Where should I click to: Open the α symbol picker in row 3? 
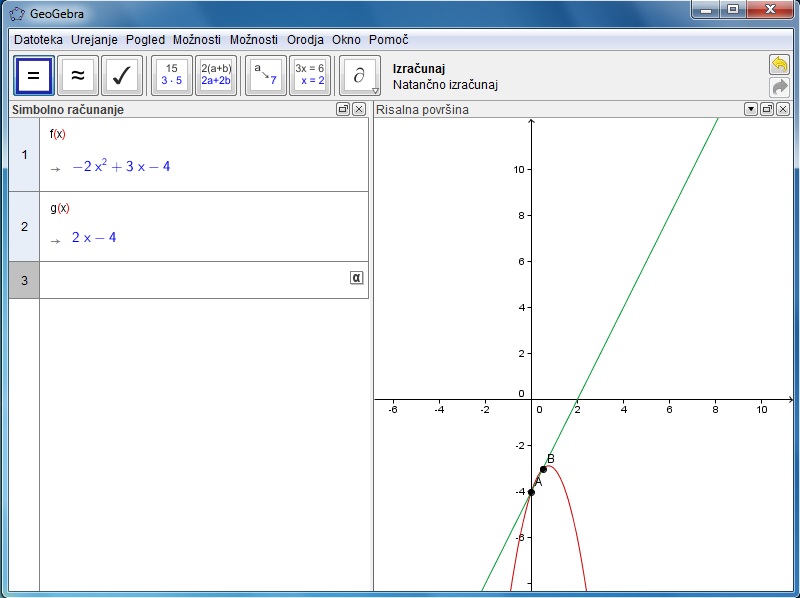point(356,278)
